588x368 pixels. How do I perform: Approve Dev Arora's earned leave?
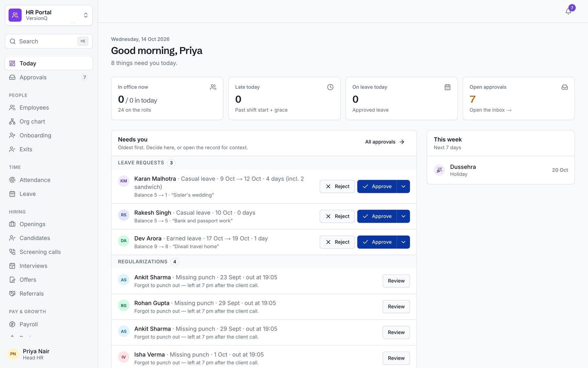[x=377, y=242]
